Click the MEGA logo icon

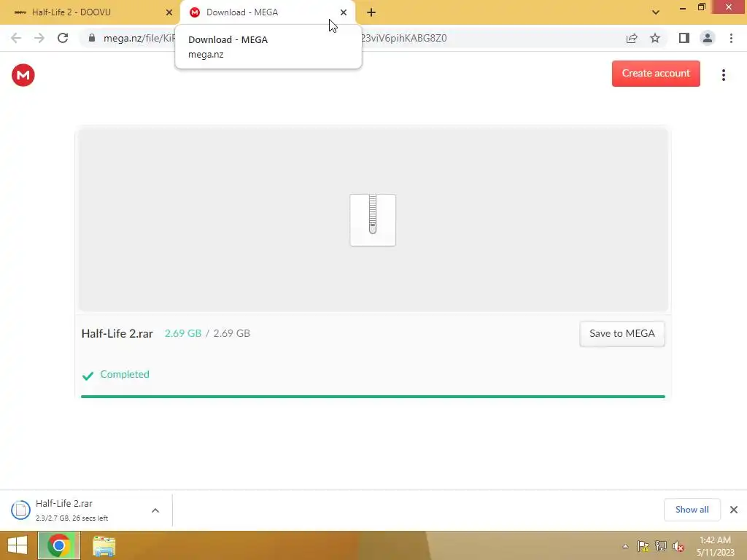point(23,75)
